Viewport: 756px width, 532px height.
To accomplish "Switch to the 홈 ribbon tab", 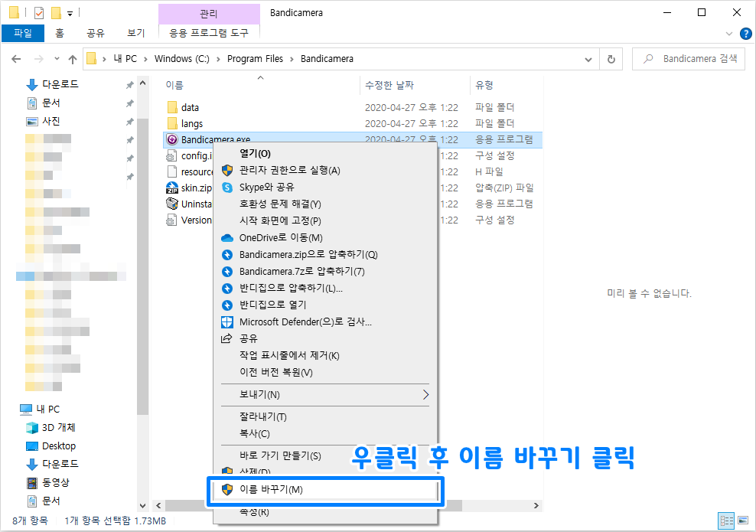I will coord(60,33).
